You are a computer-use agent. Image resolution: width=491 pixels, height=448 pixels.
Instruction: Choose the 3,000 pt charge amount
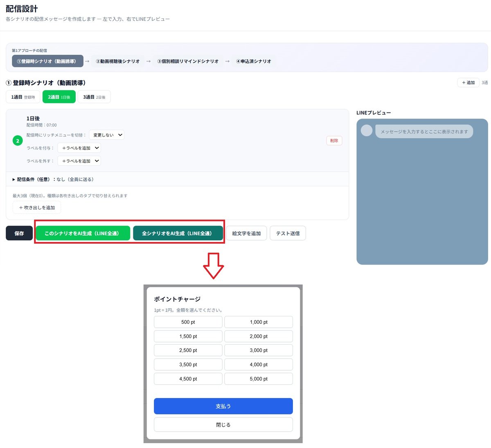pos(259,350)
